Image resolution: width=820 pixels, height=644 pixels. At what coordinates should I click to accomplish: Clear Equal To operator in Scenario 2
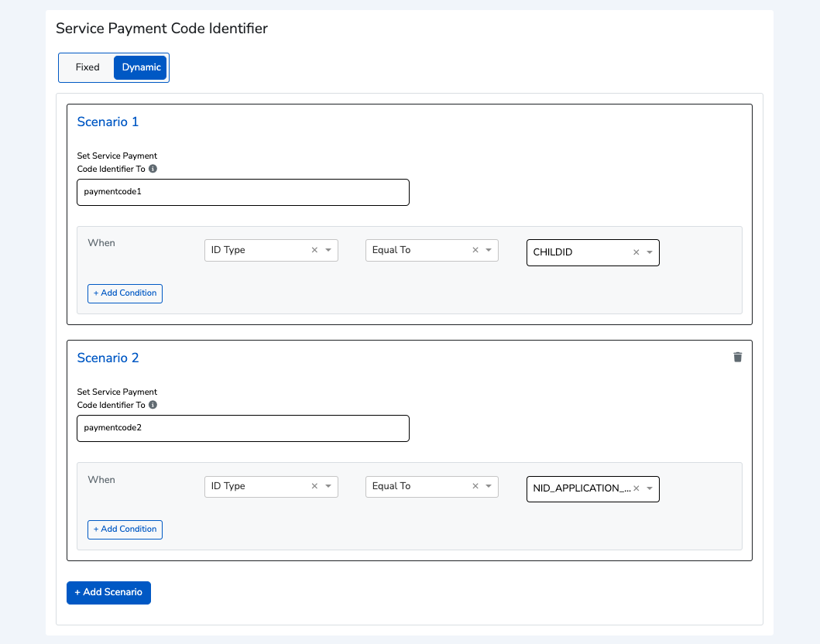(x=475, y=486)
